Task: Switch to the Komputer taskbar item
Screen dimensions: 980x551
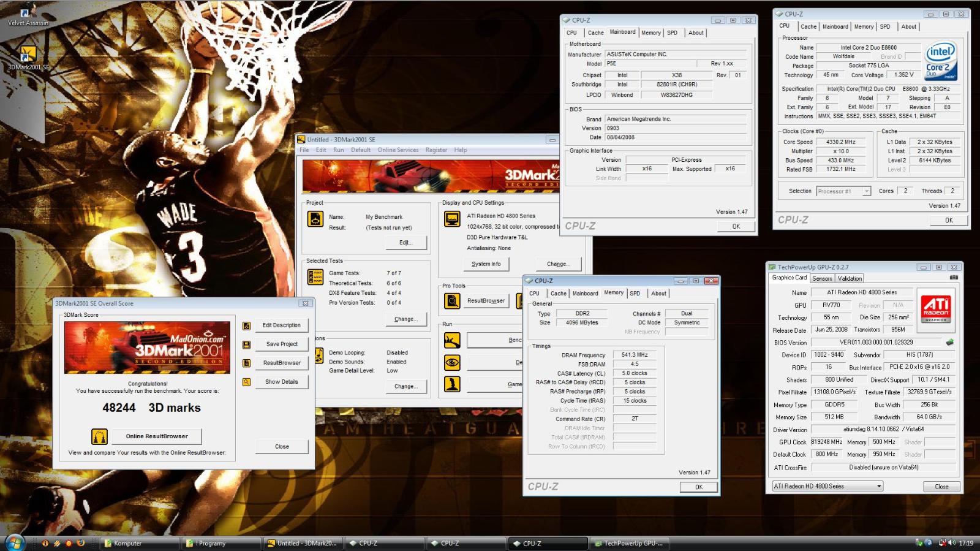Action: tap(140, 543)
